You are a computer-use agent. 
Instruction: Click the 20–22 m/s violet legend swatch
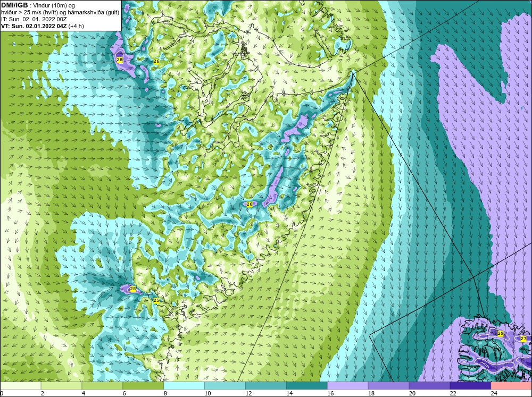pos(429,385)
